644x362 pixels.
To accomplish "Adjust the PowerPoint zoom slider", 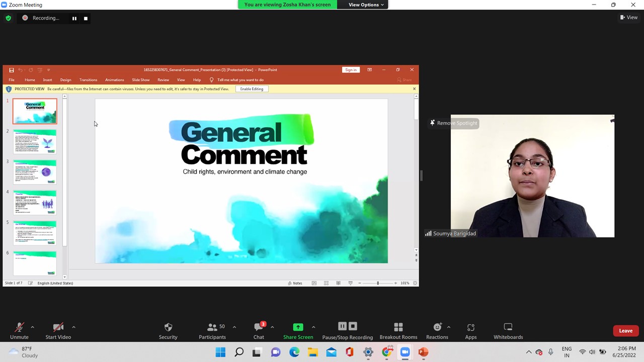I will (378, 283).
